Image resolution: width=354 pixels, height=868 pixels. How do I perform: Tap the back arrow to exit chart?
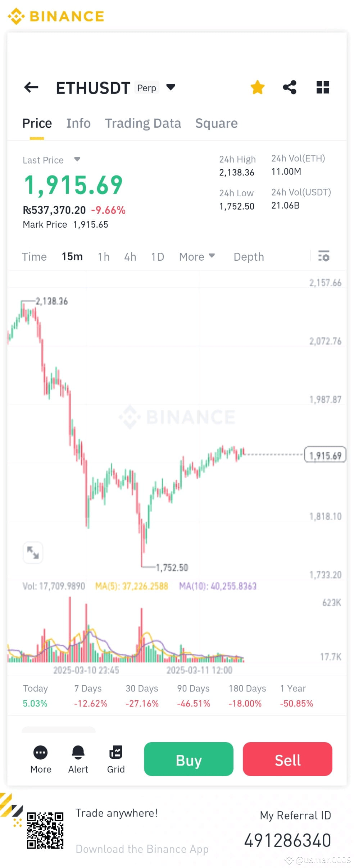pyautogui.click(x=31, y=87)
